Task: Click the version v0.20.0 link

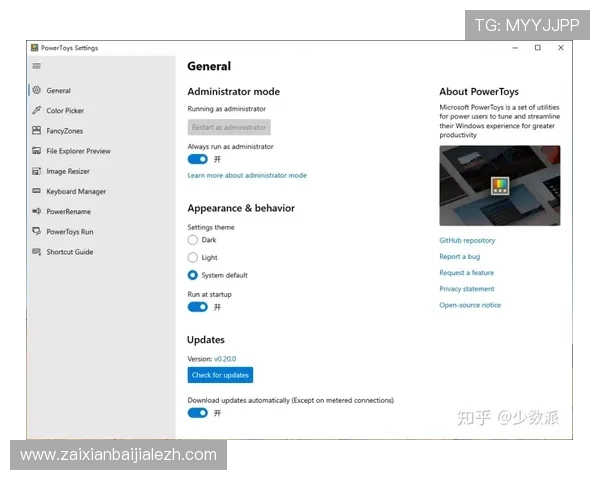Action: [225, 358]
